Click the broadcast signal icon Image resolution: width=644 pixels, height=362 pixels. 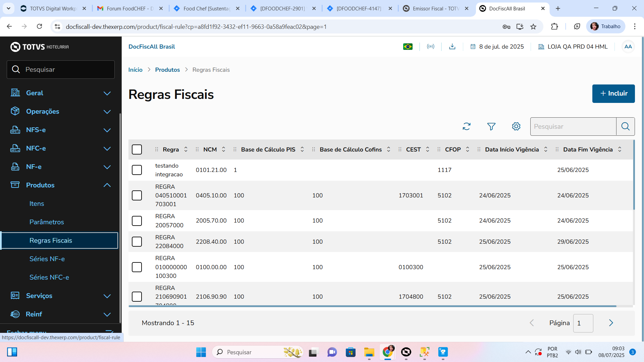(431, 47)
